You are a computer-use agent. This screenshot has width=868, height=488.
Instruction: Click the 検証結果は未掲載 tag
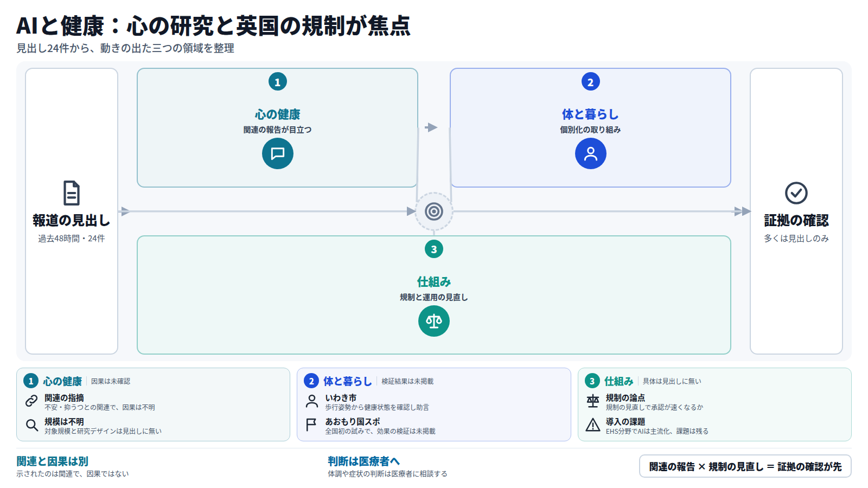[407, 381]
